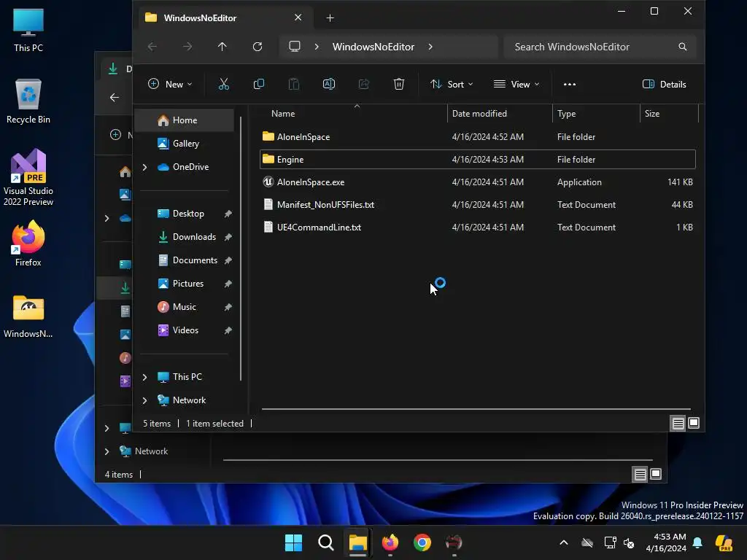Click the Delete trash can icon
747x560 pixels.
[x=399, y=85]
